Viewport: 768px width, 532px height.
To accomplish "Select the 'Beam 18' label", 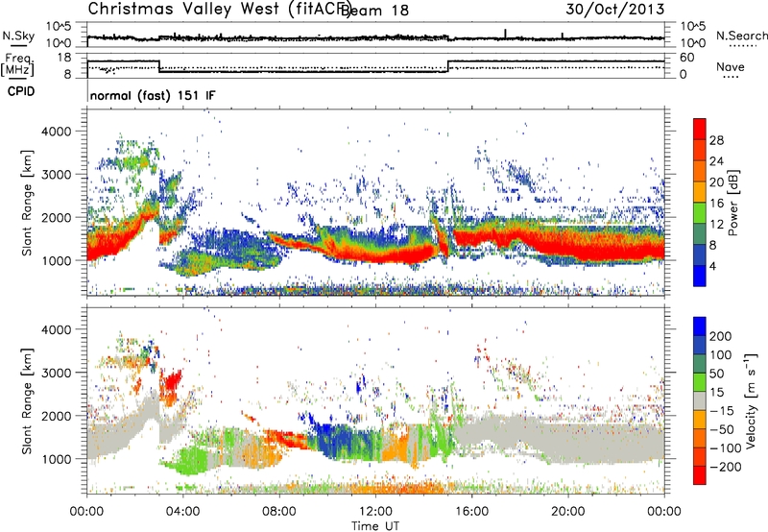I will pos(374,10).
